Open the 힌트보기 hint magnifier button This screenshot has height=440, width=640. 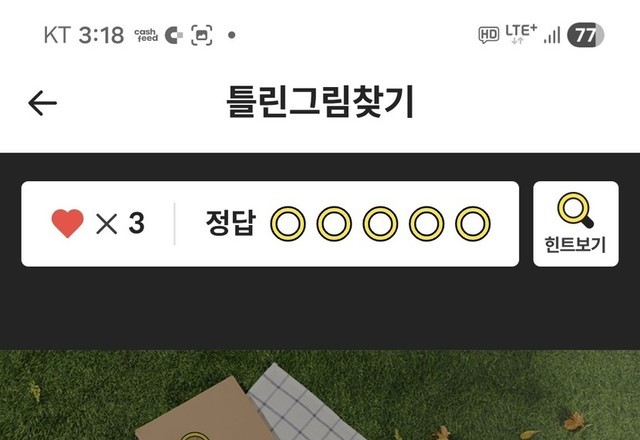coord(576,224)
